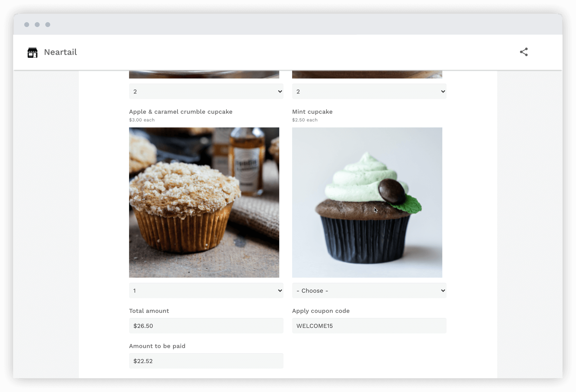576x392 pixels.
Task: Click the Apple & caramel crumble cupcake photo
Action: click(204, 202)
